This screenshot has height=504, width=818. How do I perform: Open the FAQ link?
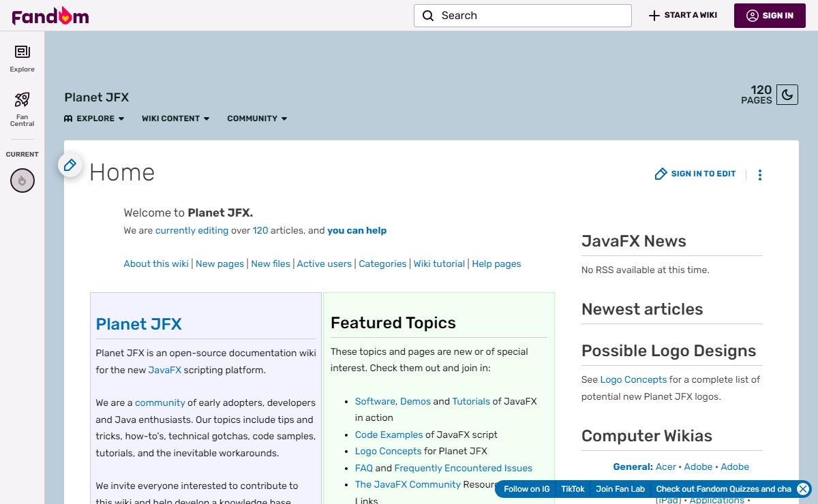[364, 468]
